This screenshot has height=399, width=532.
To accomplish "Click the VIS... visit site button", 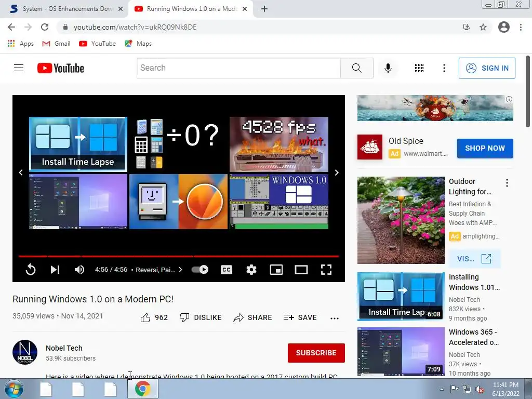I will pyautogui.click(x=474, y=259).
